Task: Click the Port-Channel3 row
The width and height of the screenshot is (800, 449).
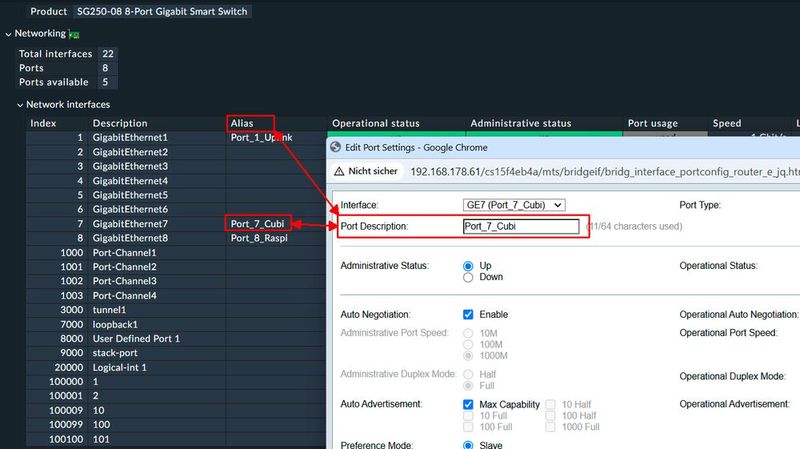Action: pyautogui.click(x=176, y=281)
